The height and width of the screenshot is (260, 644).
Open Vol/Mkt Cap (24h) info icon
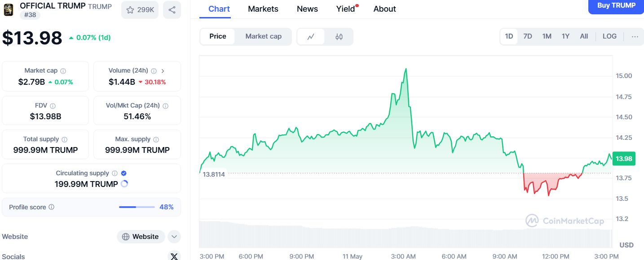pyautogui.click(x=165, y=106)
